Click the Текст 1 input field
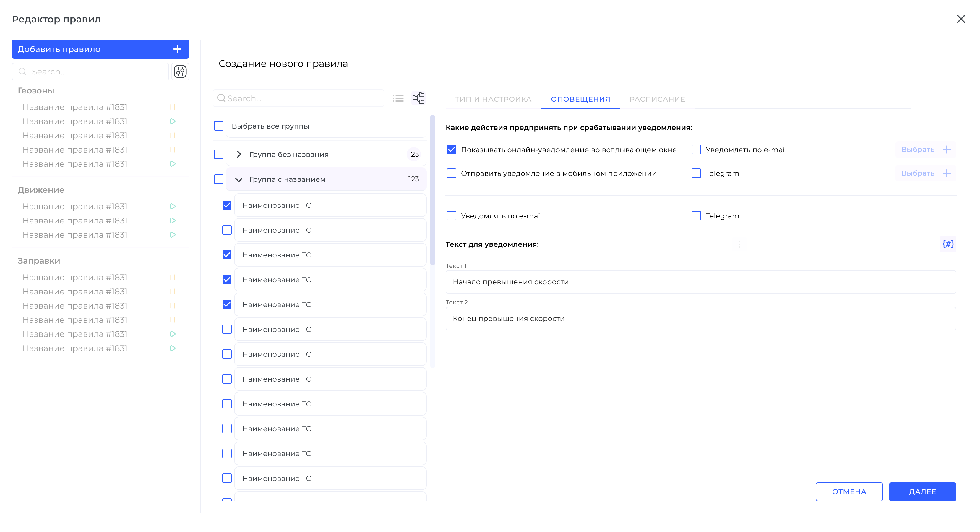Image resolution: width=980 pixels, height=532 pixels. pos(700,282)
